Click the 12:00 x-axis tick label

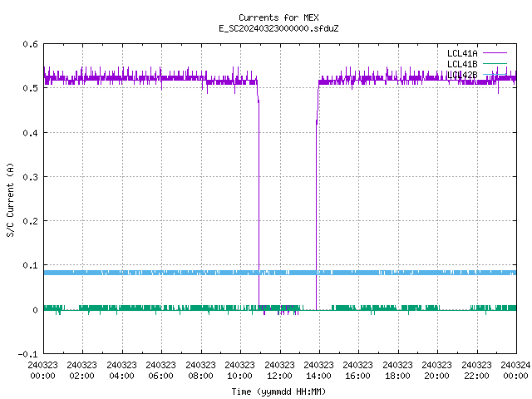(279, 376)
